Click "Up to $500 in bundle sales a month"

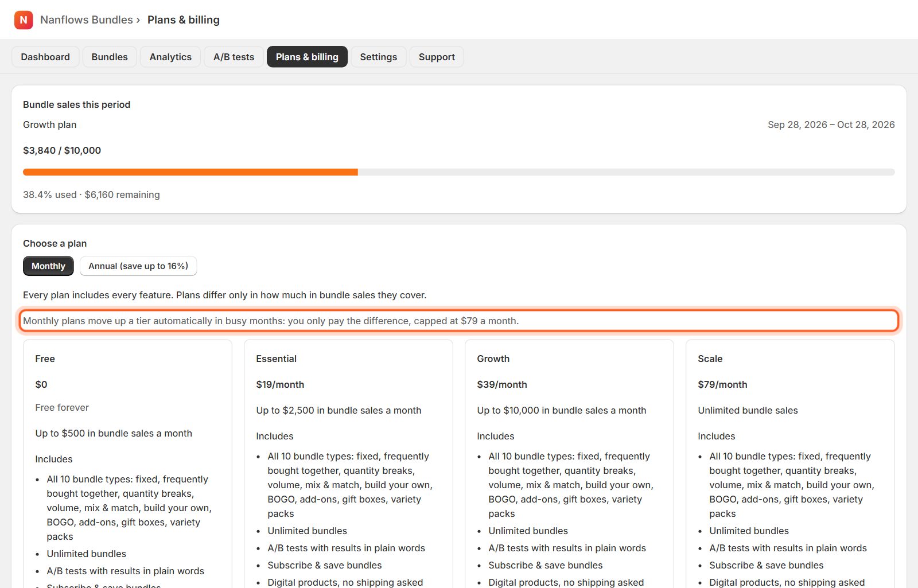click(114, 433)
